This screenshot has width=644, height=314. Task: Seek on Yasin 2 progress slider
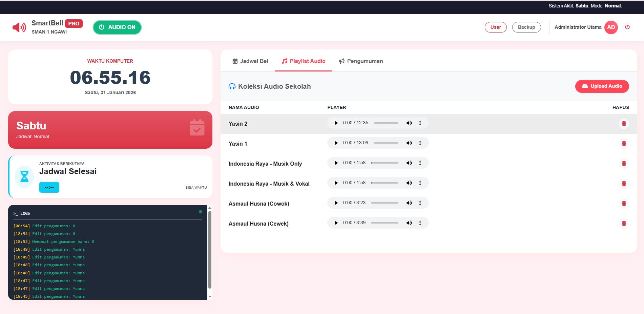386,123
